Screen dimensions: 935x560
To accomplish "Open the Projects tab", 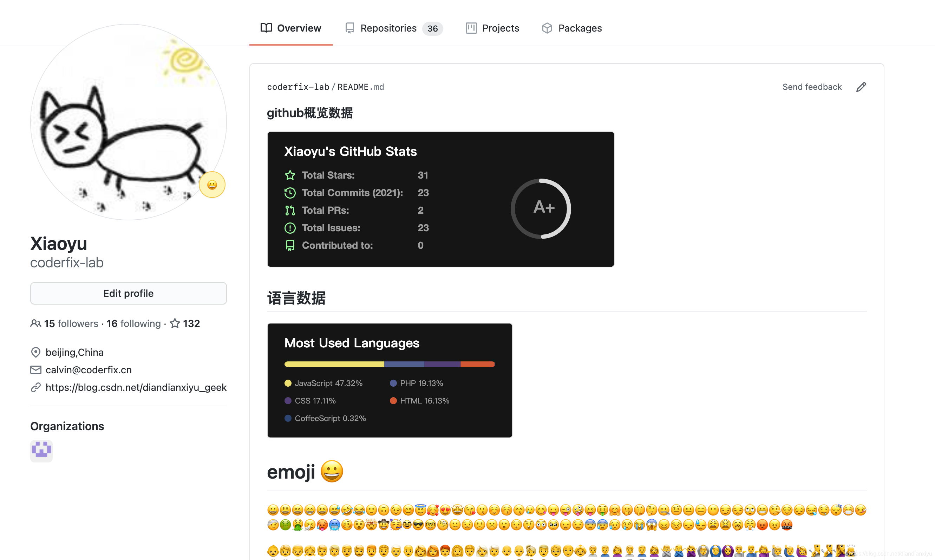I will (x=492, y=28).
